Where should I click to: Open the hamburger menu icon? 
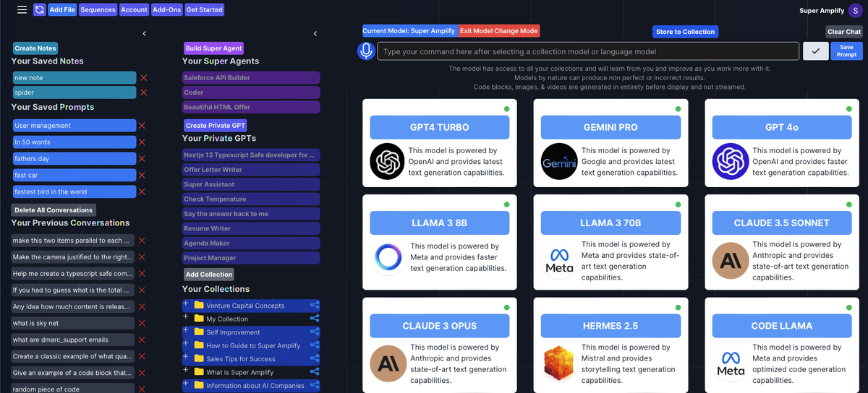tap(22, 10)
